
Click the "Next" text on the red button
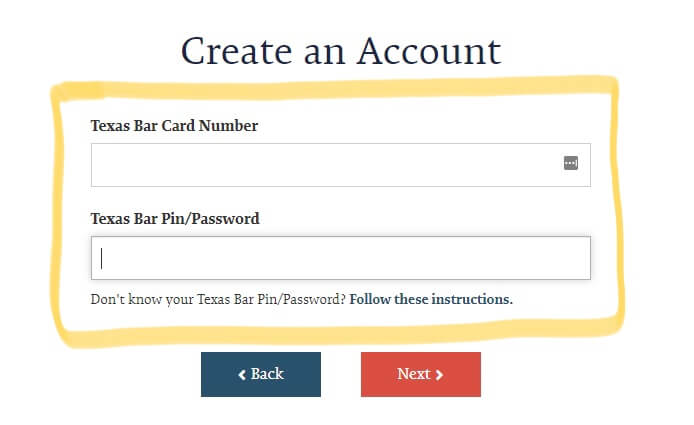[x=413, y=374]
